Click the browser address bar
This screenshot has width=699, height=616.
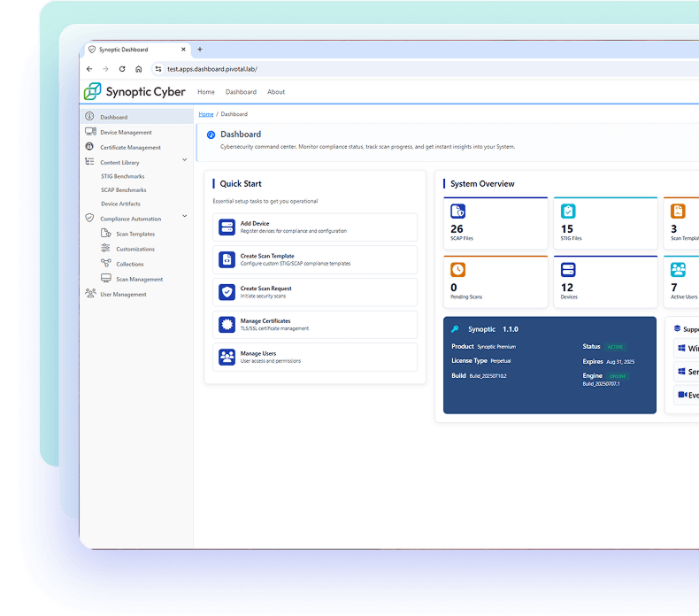[354, 69]
